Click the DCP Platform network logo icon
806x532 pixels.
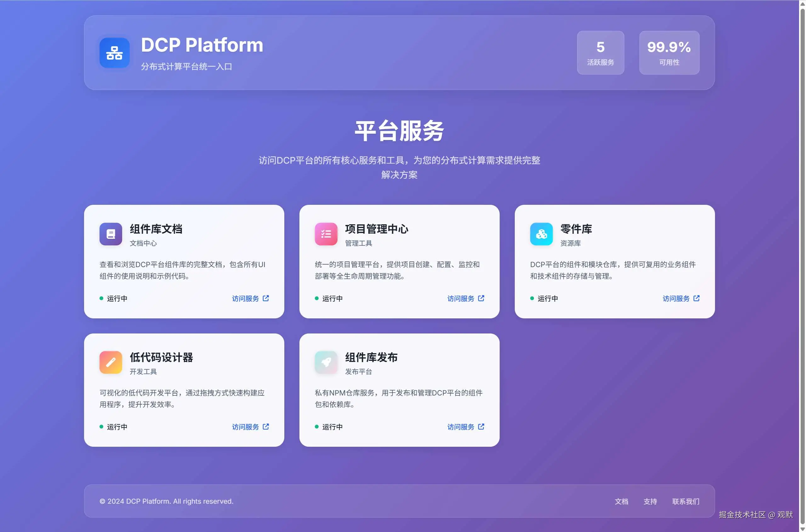(114, 53)
